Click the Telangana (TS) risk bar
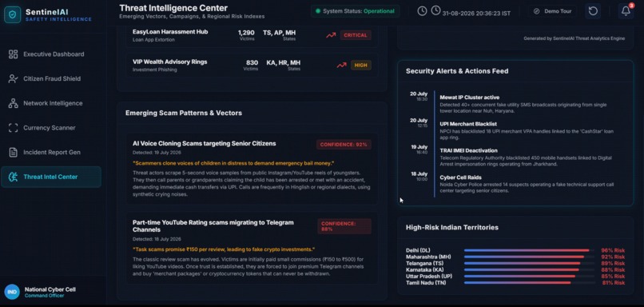The image size is (644, 307). point(529,264)
